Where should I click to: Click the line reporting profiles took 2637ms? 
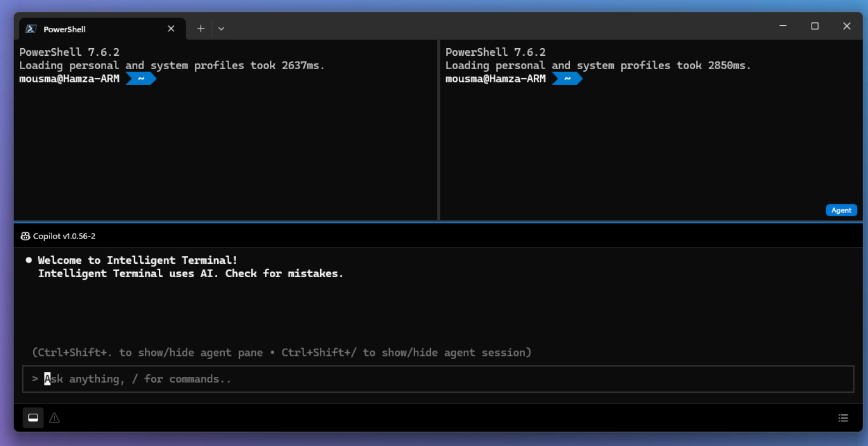pyautogui.click(x=172, y=65)
